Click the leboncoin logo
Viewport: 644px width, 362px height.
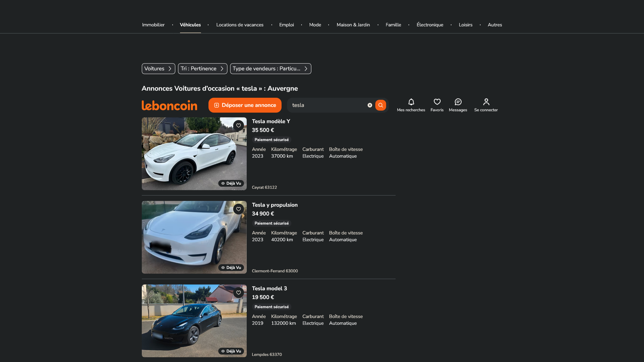pos(169,105)
